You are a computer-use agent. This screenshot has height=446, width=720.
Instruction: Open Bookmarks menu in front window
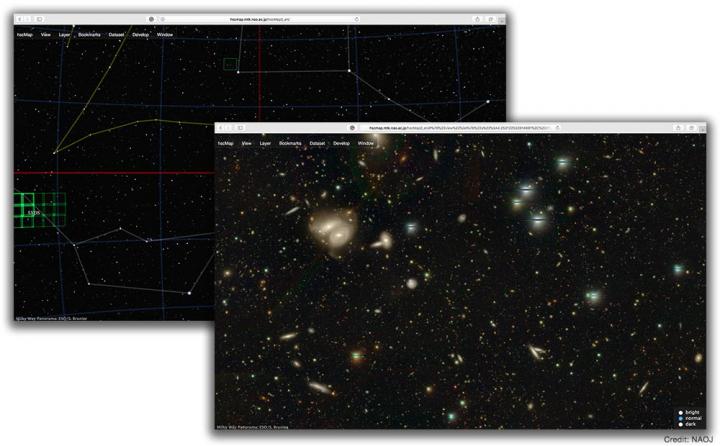(290, 143)
